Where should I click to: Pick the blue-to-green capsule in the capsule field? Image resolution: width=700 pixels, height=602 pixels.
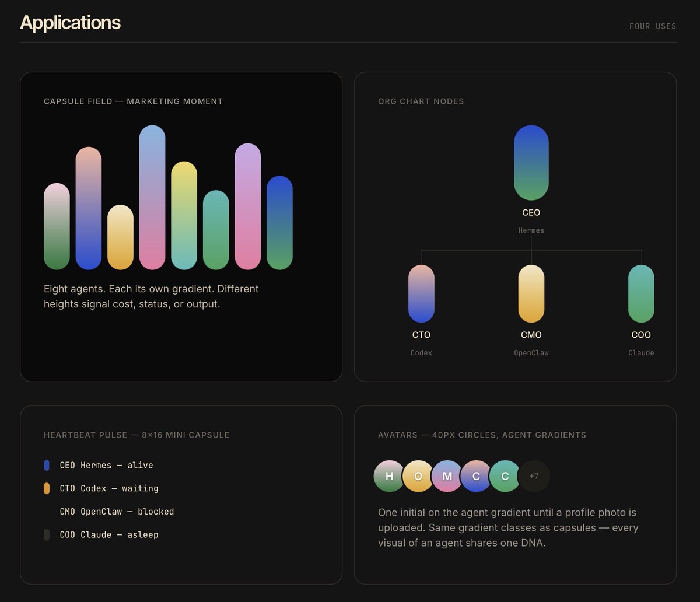[279, 223]
